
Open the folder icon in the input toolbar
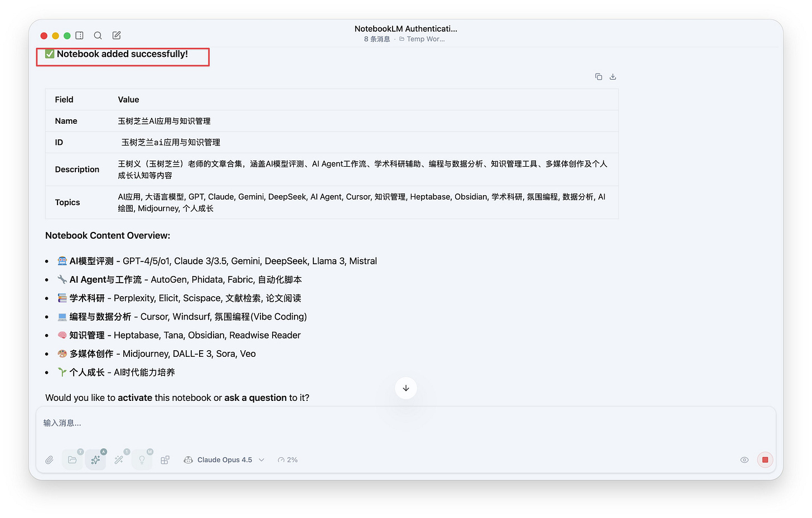72,460
